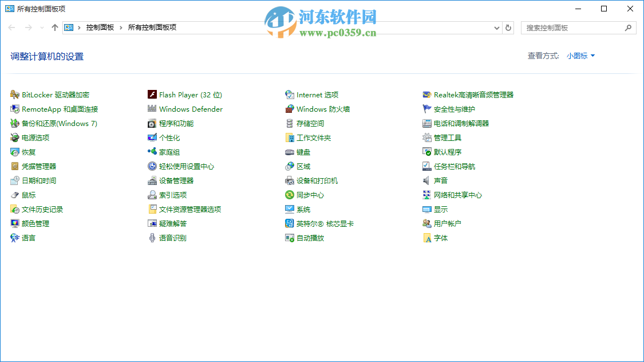Viewport: 644px width, 362px height.
Task: Open 任务栏和导航 settings
Action: (x=454, y=166)
